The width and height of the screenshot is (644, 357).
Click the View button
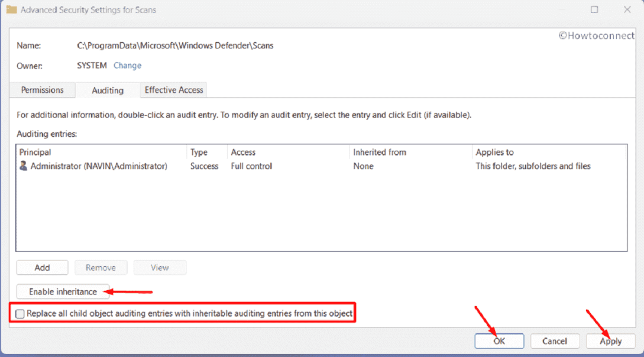tap(160, 268)
